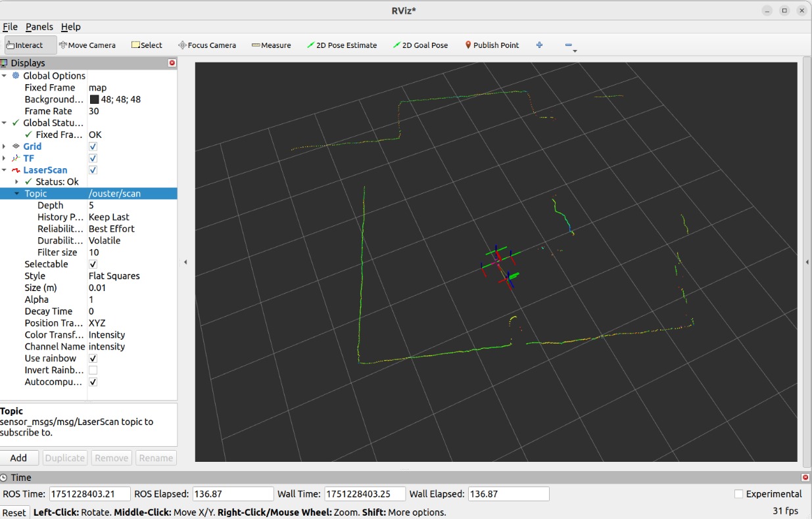Add a new tool with the plus icon
The height and width of the screenshot is (519, 812).
pyautogui.click(x=540, y=45)
